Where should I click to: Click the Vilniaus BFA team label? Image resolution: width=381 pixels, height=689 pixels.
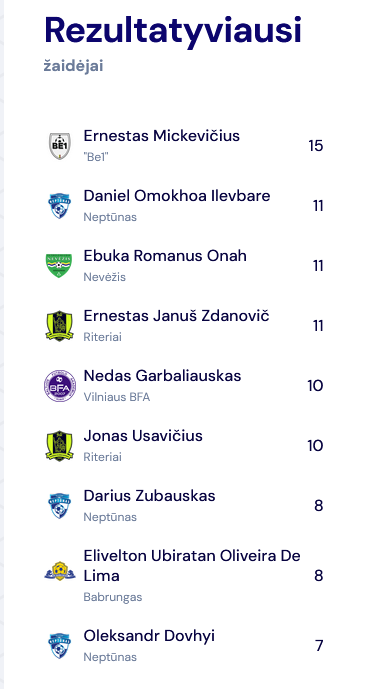point(117,397)
